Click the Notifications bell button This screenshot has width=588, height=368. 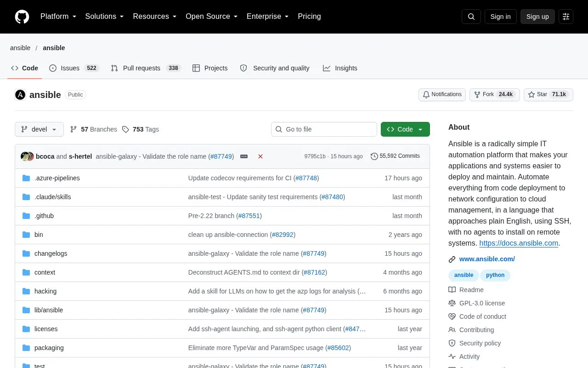click(x=442, y=95)
